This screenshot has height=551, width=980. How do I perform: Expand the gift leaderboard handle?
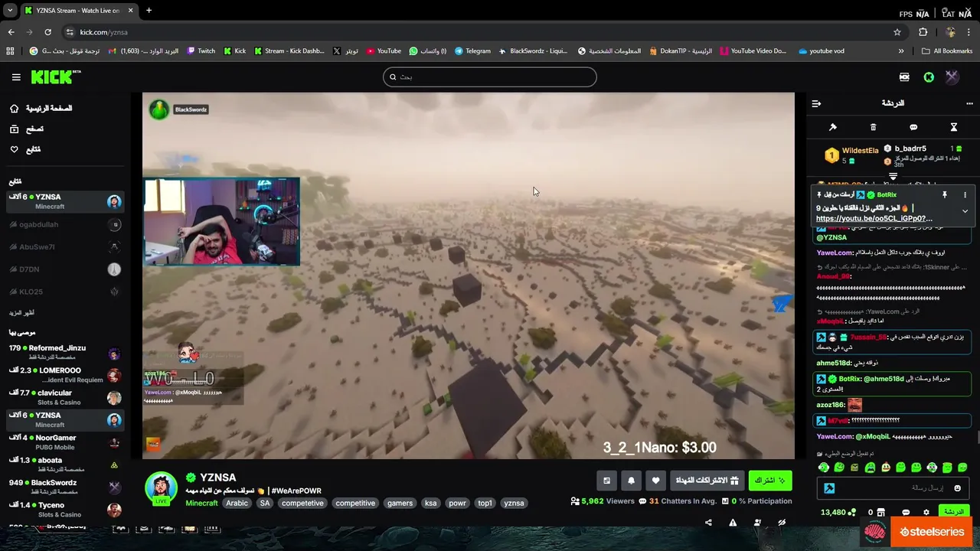point(893,177)
